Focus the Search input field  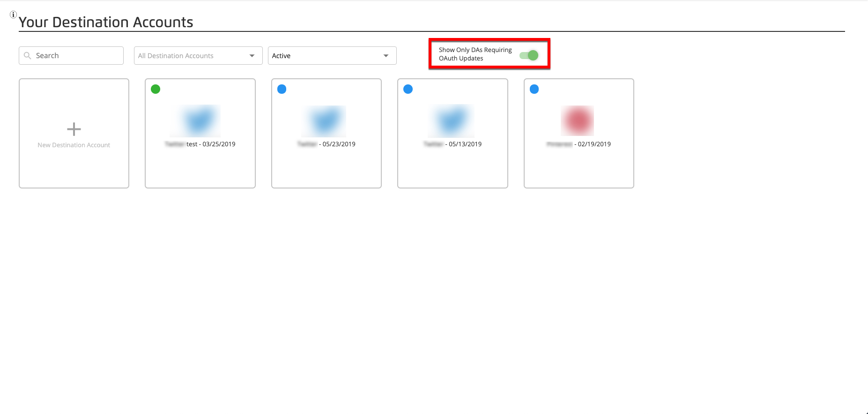[x=71, y=55]
